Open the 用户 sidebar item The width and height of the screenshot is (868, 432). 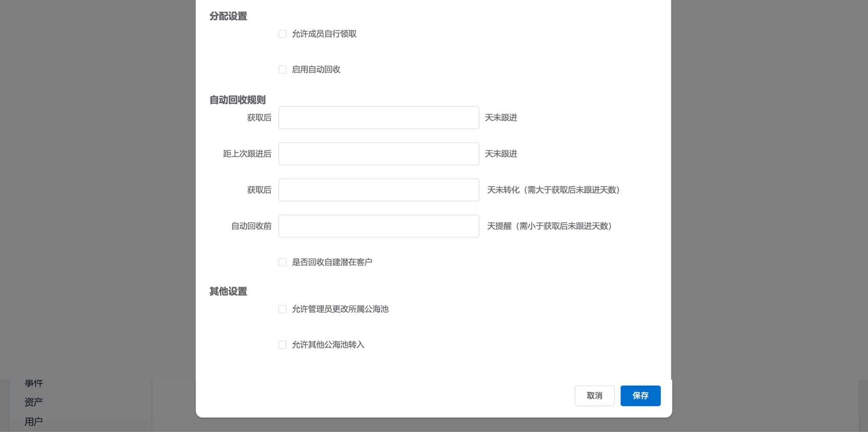(34, 422)
